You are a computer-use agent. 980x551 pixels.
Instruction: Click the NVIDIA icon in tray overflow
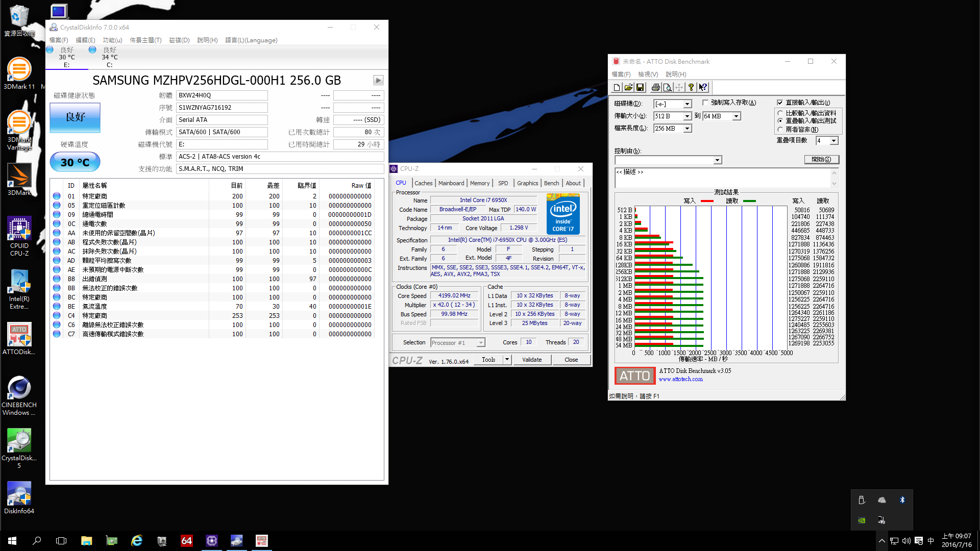coord(862,520)
